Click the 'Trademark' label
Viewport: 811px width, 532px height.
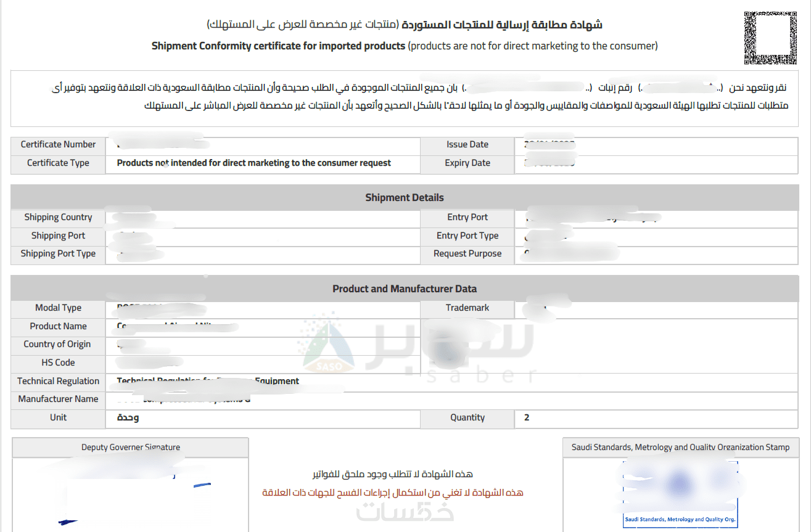click(467, 308)
